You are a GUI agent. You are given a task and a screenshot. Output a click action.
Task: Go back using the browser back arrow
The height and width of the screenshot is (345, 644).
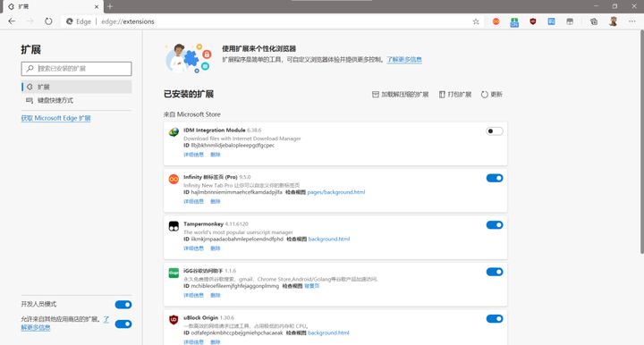coord(12,21)
